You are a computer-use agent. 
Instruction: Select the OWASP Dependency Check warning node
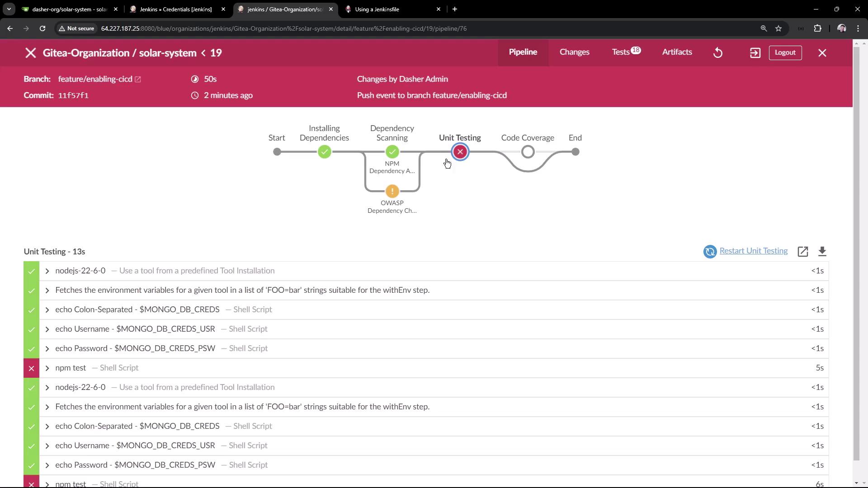[392, 191]
